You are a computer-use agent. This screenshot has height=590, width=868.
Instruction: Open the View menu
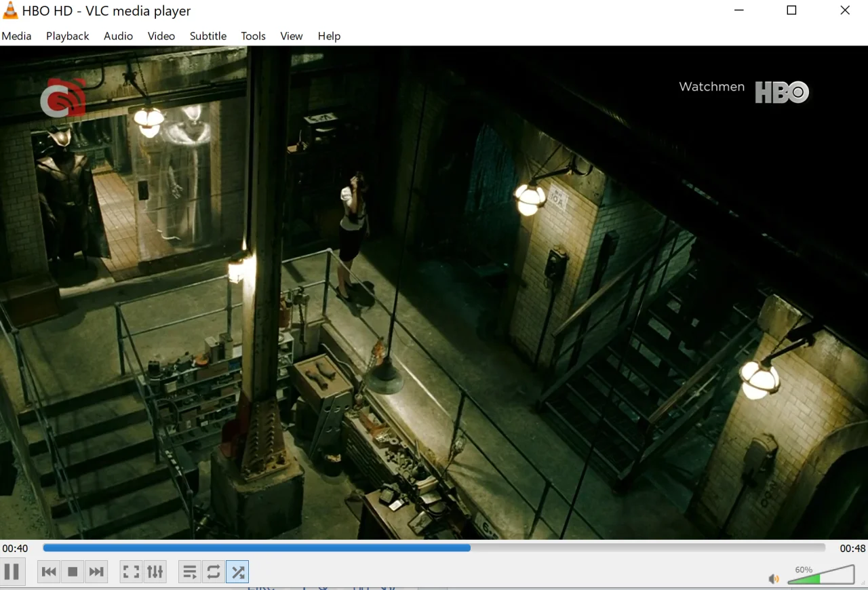291,36
